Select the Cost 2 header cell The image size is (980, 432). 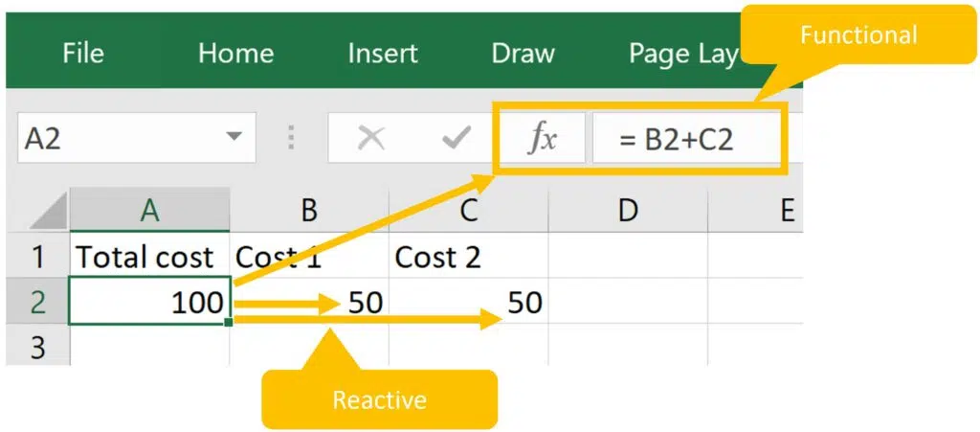pos(468,257)
